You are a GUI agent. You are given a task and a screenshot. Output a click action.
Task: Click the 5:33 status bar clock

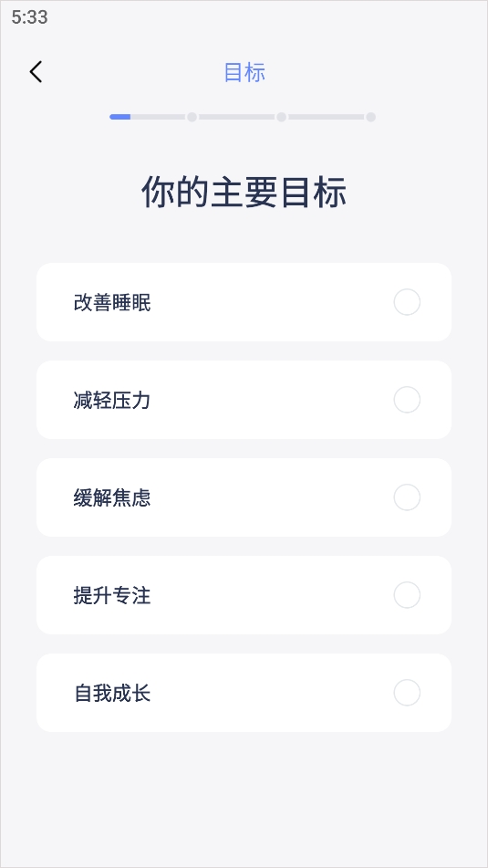[x=30, y=17]
